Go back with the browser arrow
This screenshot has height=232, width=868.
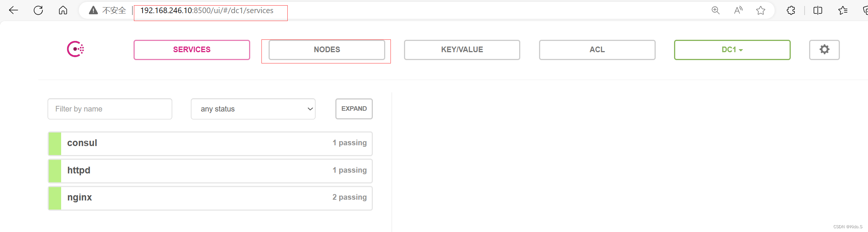coord(14,11)
